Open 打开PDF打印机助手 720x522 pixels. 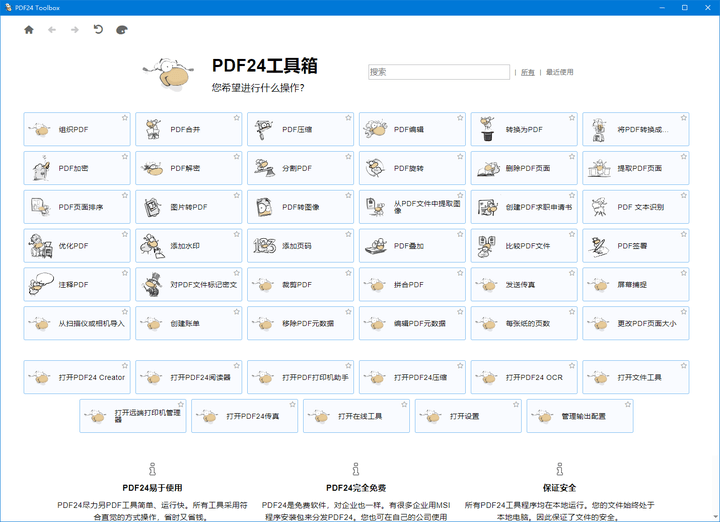click(x=300, y=377)
